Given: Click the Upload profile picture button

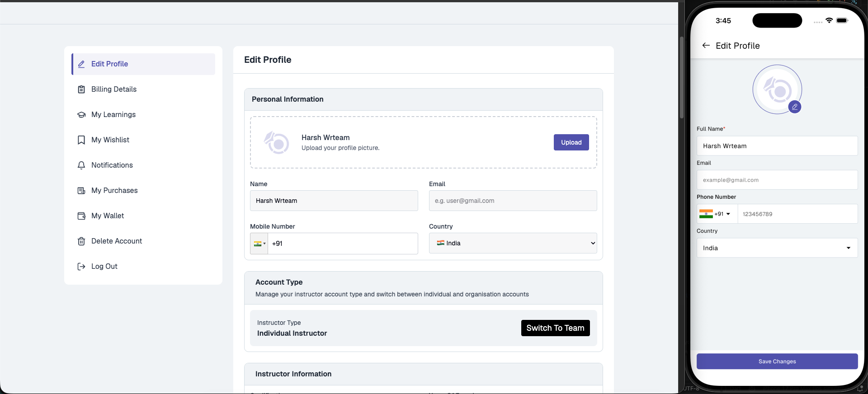Looking at the screenshot, I should coord(571,142).
